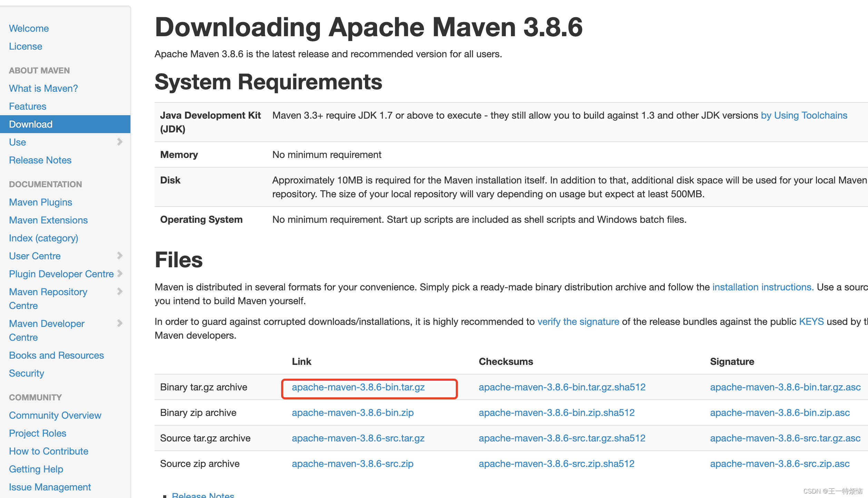
Task: Open the License page link
Action: (x=26, y=46)
